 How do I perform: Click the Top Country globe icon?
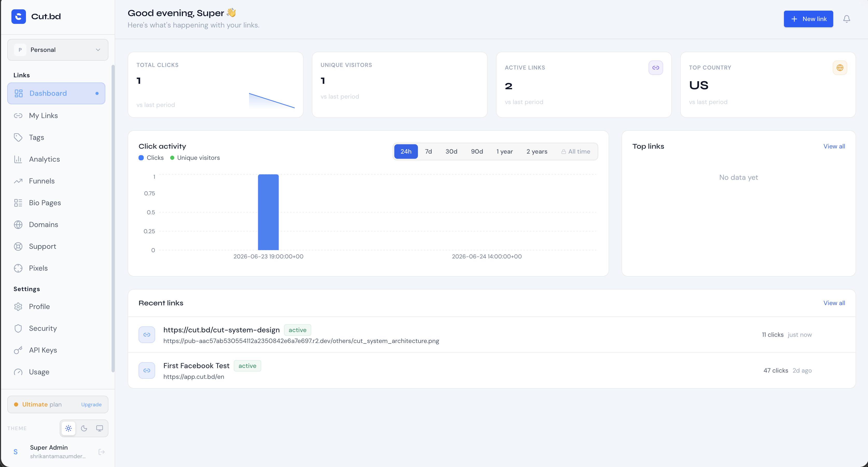pos(840,68)
